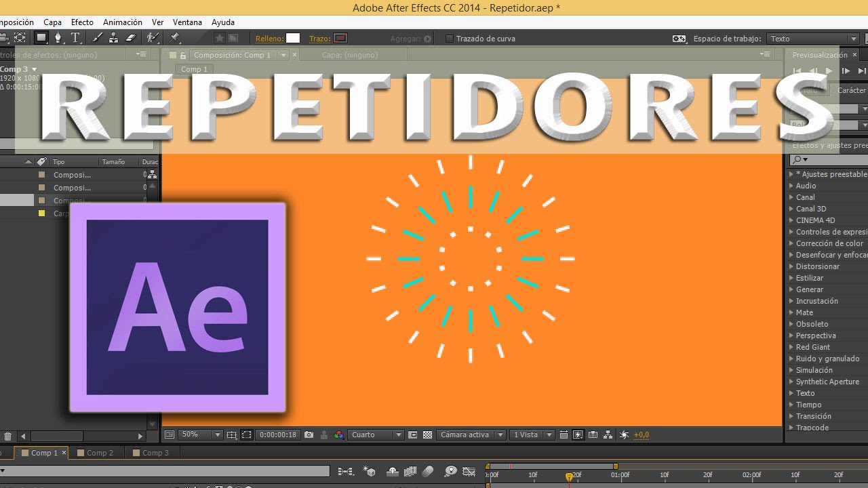Open show channel and color management icon
This screenshot has width=868, height=488.
[339, 434]
